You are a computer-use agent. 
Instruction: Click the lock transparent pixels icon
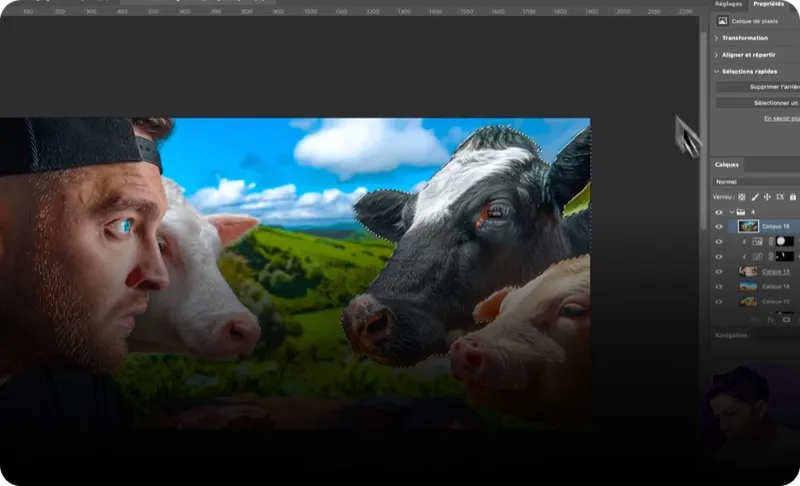coord(741,197)
